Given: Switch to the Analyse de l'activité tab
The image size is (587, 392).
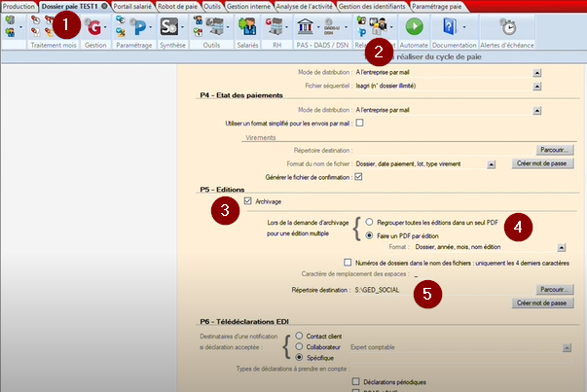Looking at the screenshot, I should (x=304, y=7).
